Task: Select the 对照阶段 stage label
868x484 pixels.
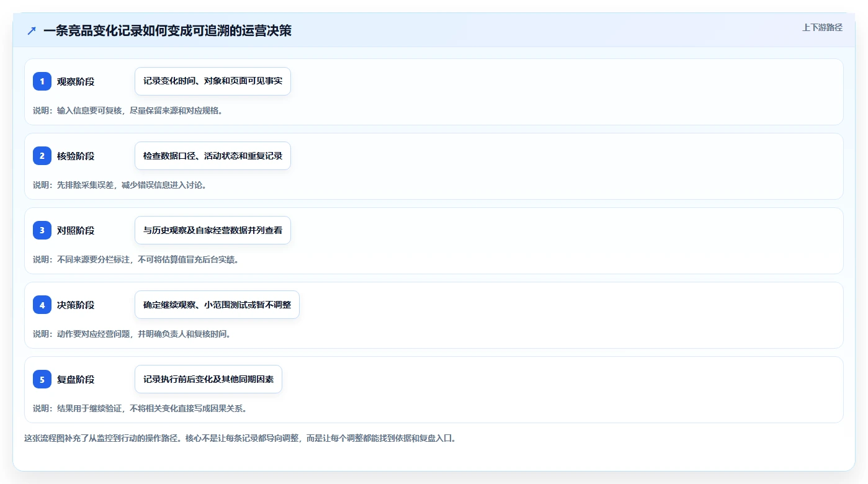Action: [76, 230]
